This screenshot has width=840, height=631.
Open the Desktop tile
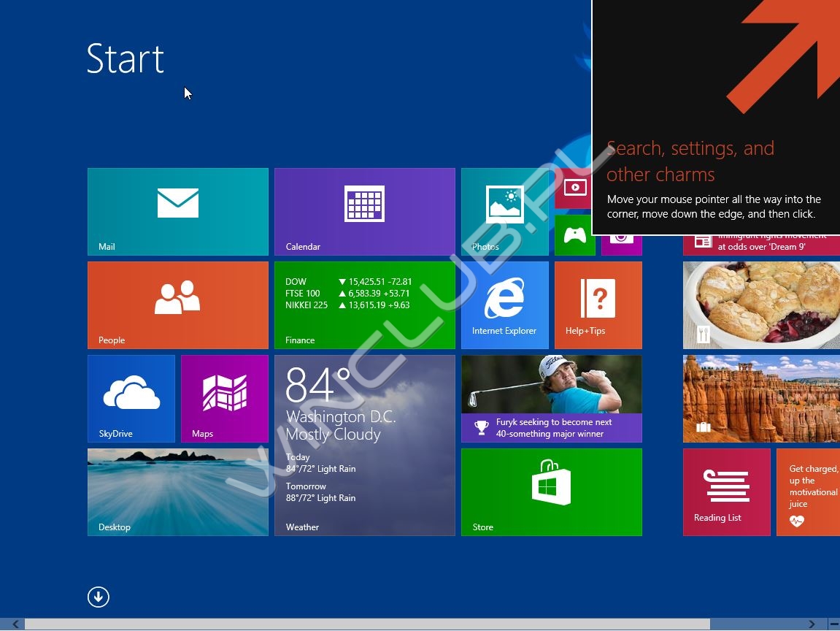click(x=178, y=492)
